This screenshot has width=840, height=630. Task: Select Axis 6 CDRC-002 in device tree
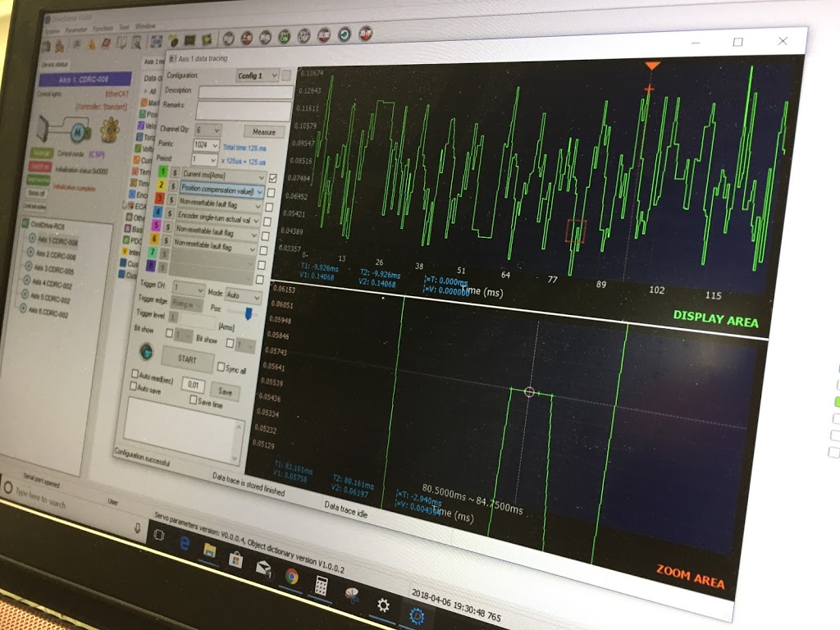pyautogui.click(x=49, y=311)
